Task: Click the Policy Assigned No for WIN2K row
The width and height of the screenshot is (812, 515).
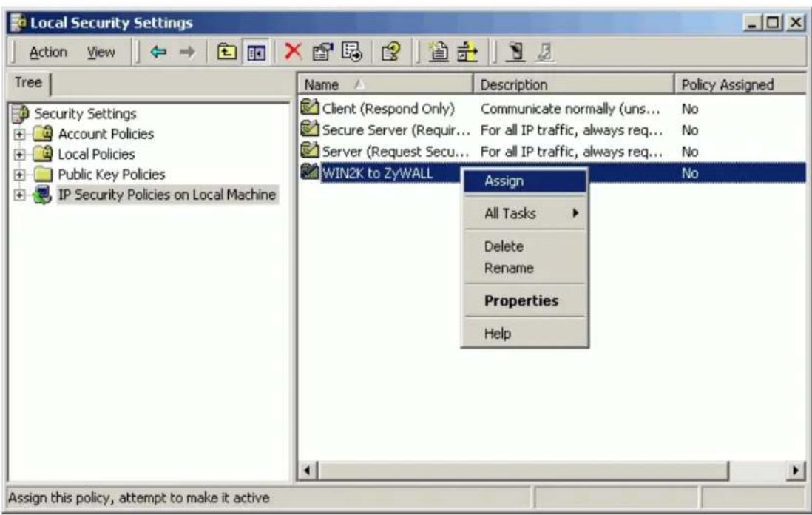Action: tap(690, 173)
